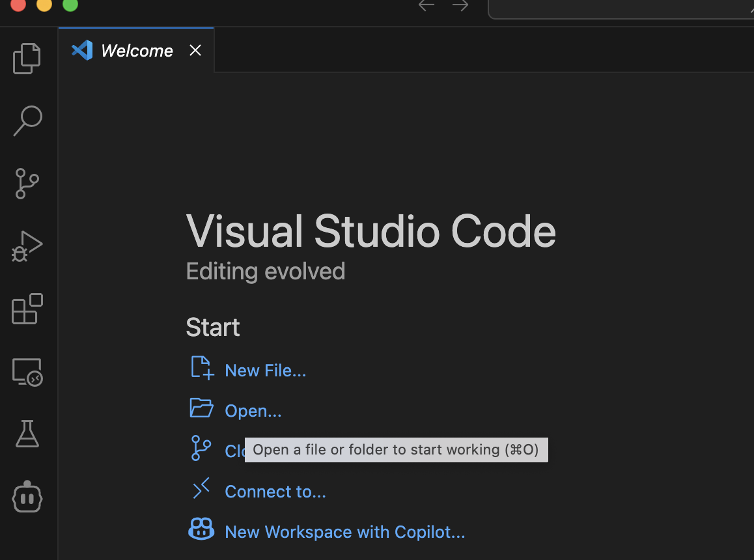Viewport: 754px width, 560px height.
Task: Open New Workspace with Copilot
Action: click(x=344, y=531)
